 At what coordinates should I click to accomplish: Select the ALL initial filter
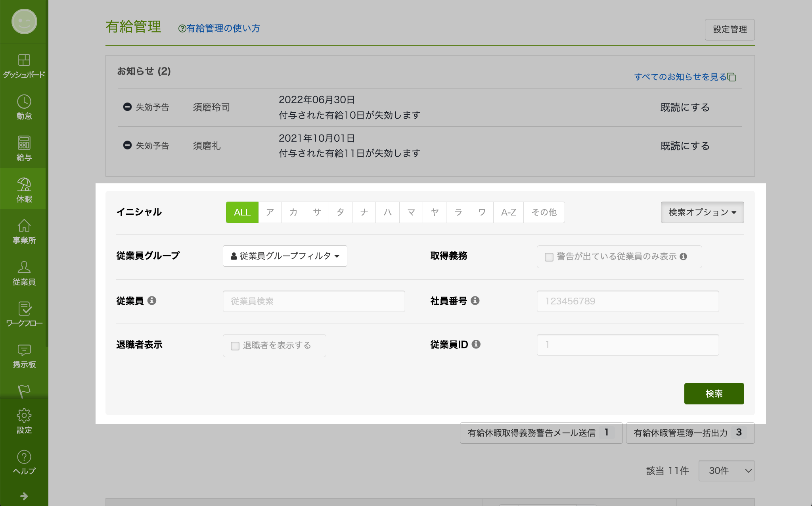(x=242, y=212)
